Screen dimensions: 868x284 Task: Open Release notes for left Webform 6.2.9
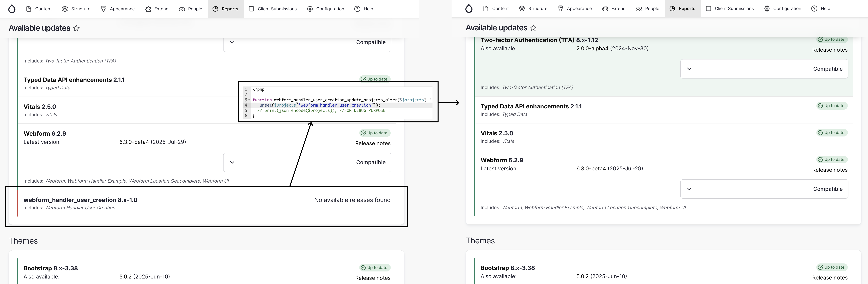(373, 144)
